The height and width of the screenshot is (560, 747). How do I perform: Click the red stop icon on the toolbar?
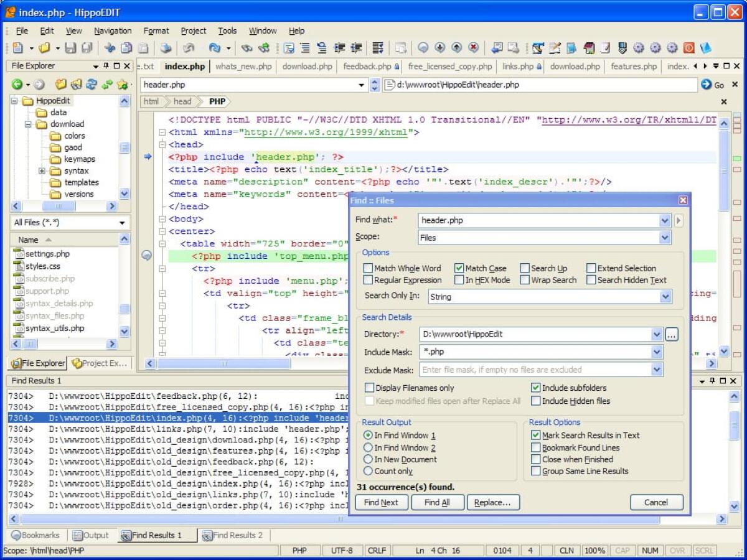click(x=690, y=47)
